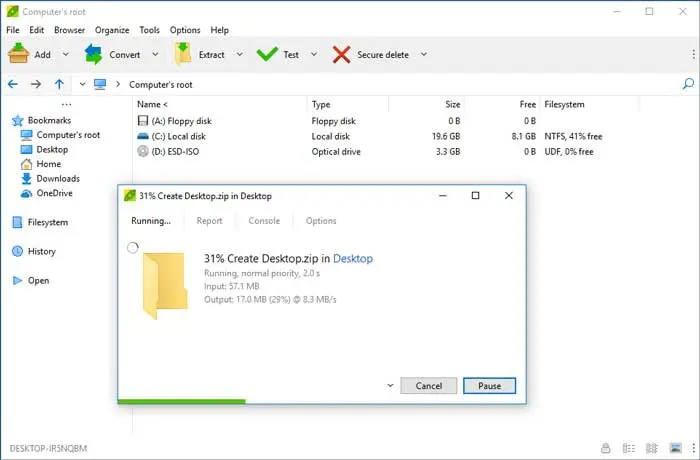Sort by the Size column header

(x=452, y=104)
